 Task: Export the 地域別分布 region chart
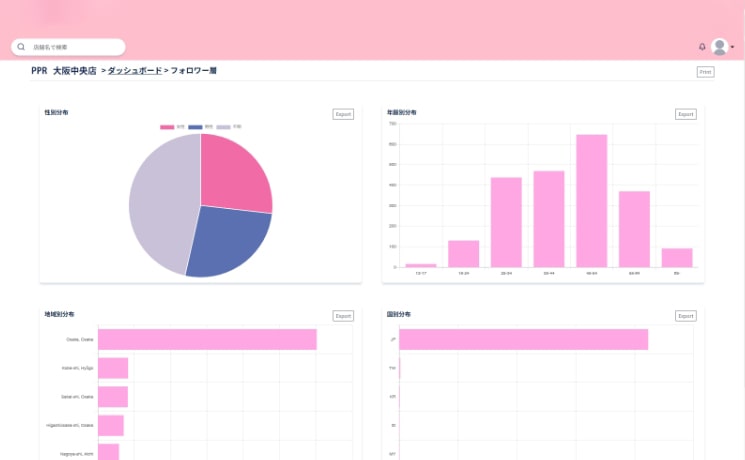(343, 316)
